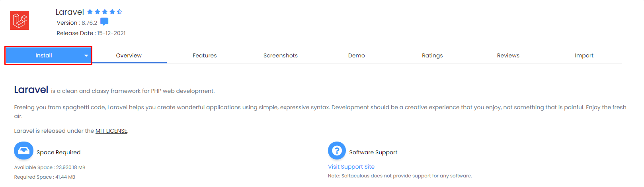Viewport: 644px width, 187px height.
Task: Open the MIT LICENSE link
Action: pyautogui.click(x=111, y=131)
